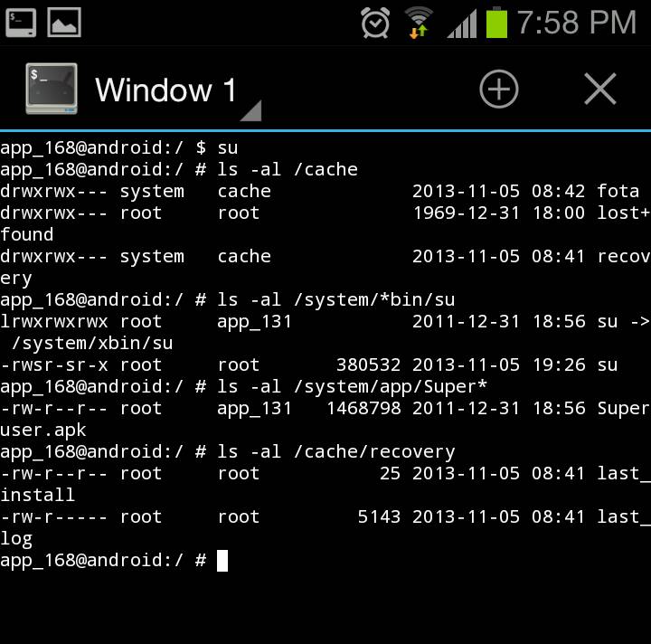The height and width of the screenshot is (644, 651).
Task: Tap the fota directory entry
Action: (x=618, y=192)
